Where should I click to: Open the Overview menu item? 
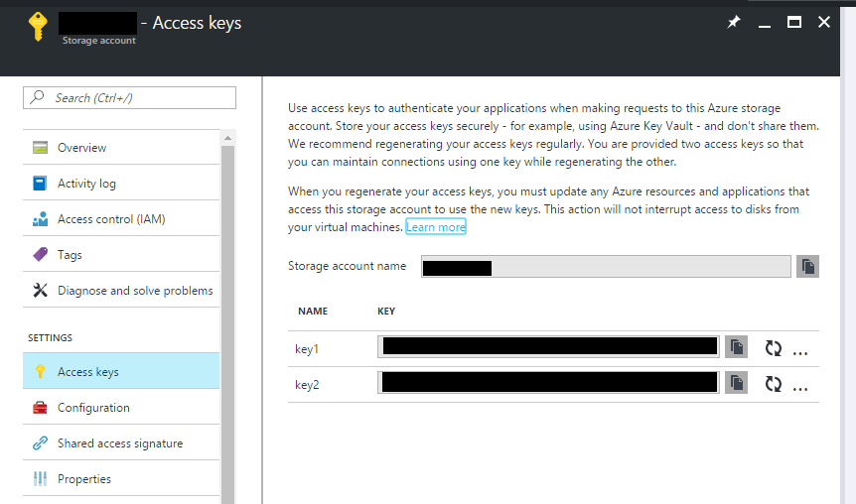click(x=121, y=147)
